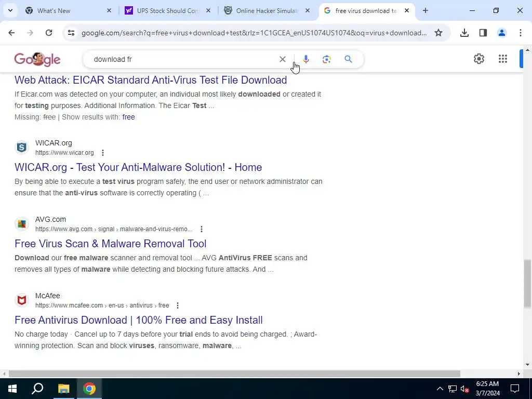The image size is (532, 399).
Task: Open File Explorer from the taskbar
Action: [63, 389]
